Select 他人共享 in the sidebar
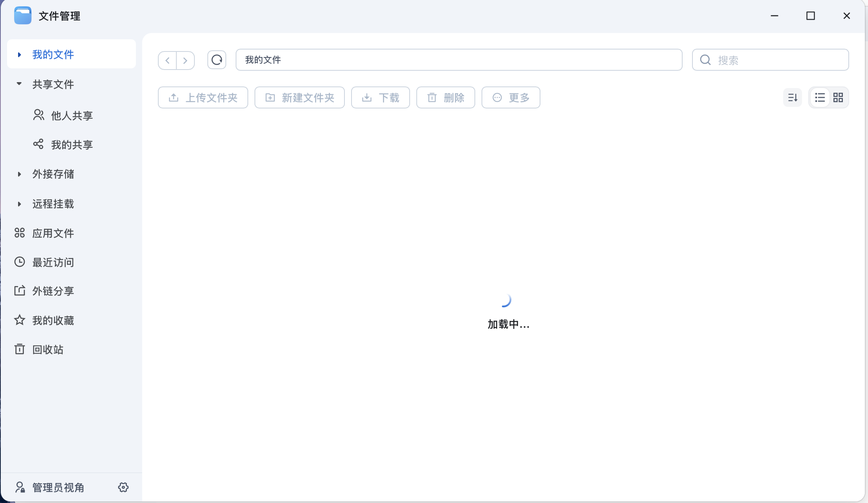This screenshot has width=868, height=503. pyautogui.click(x=71, y=116)
